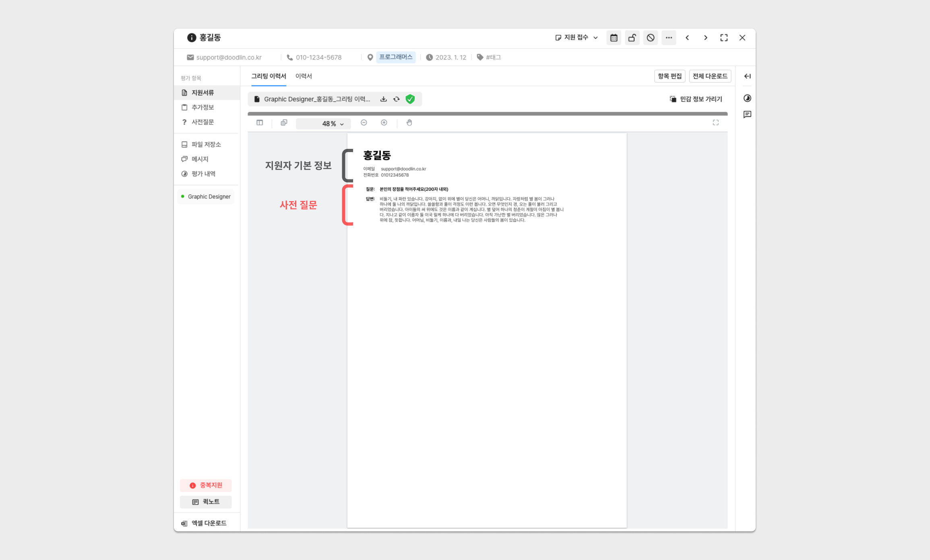Open the more options ellipsis menu
Viewport: 930px width, 560px height.
(669, 38)
